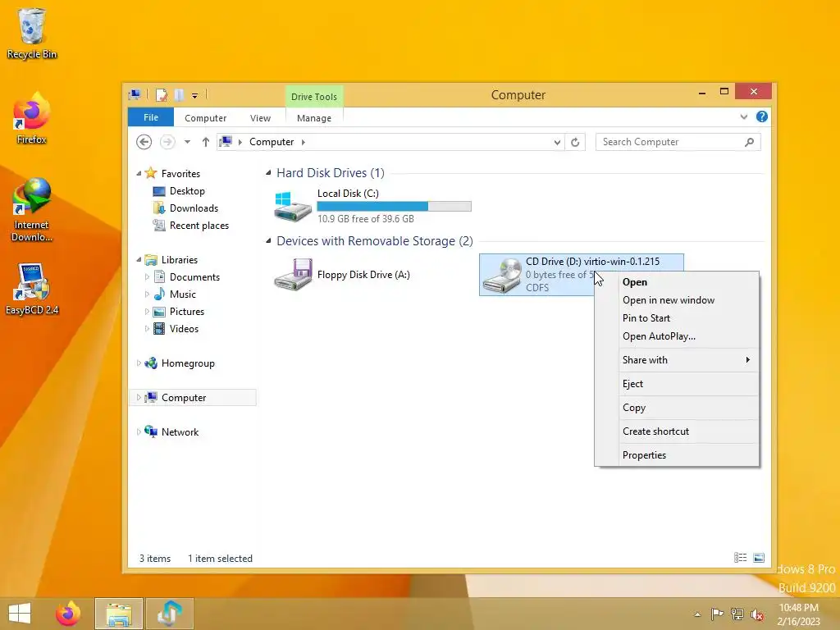The height and width of the screenshot is (630, 840).
Task: Click Computer breadcrumb in address bar
Action: coord(272,142)
